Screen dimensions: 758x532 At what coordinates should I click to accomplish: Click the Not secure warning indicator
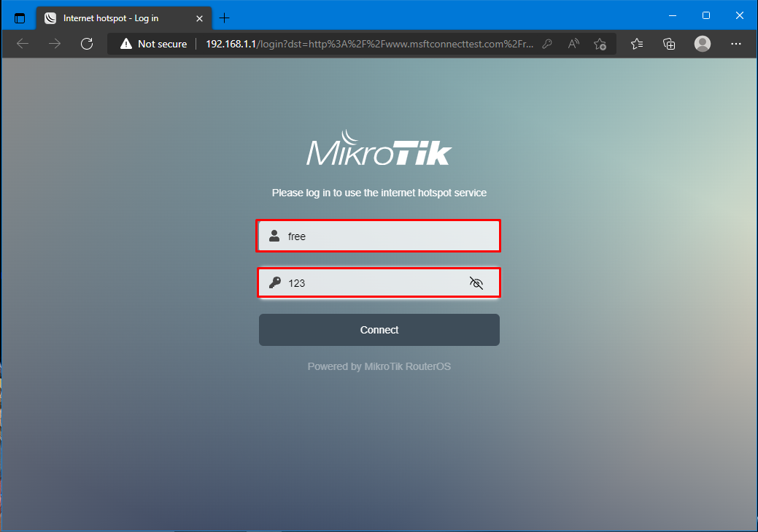[x=154, y=44]
